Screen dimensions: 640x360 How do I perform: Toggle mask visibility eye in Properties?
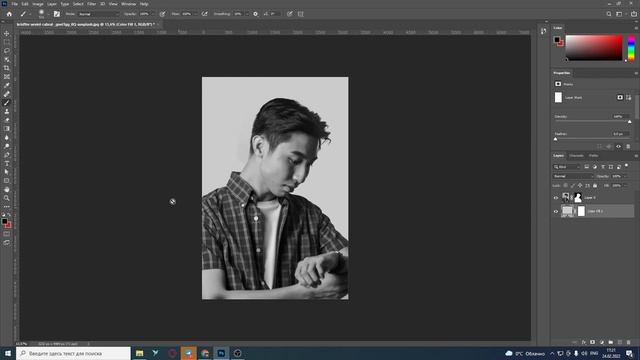tap(618, 147)
